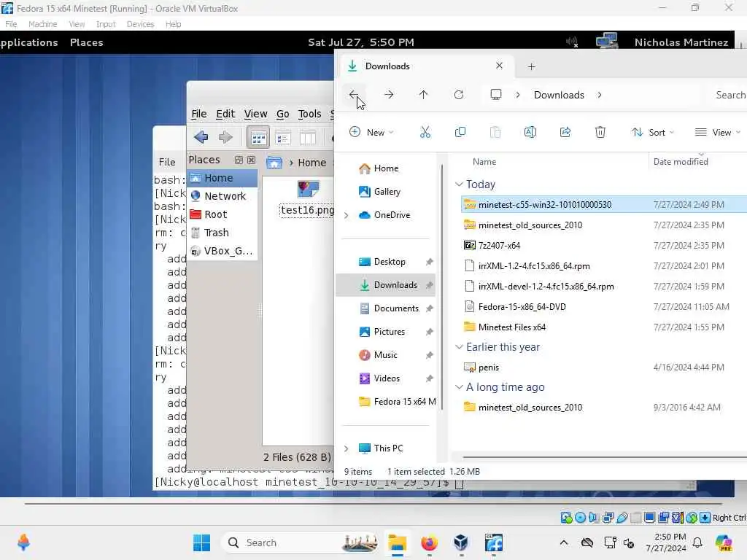Screen dimensions: 747x560
Task: Click the Delete trash icon in Explorer
Action: point(600,132)
